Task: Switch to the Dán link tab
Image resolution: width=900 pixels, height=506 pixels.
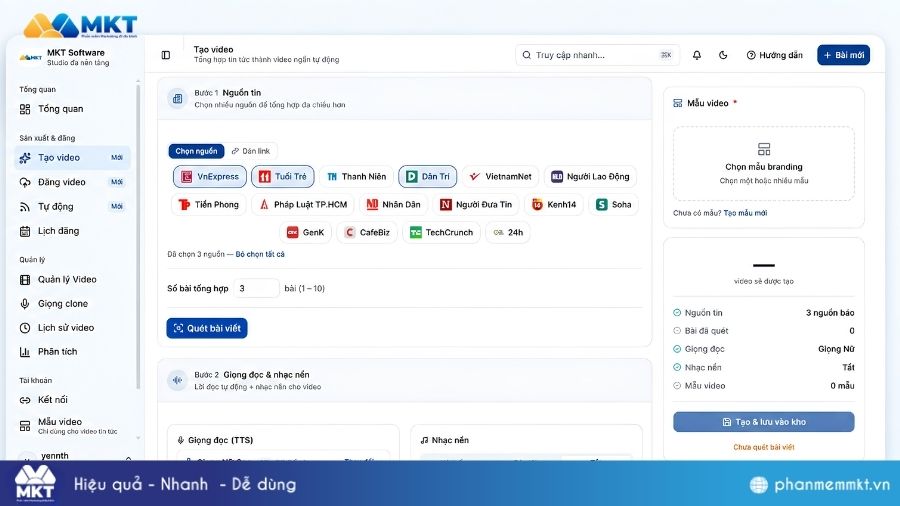Action: point(251,151)
